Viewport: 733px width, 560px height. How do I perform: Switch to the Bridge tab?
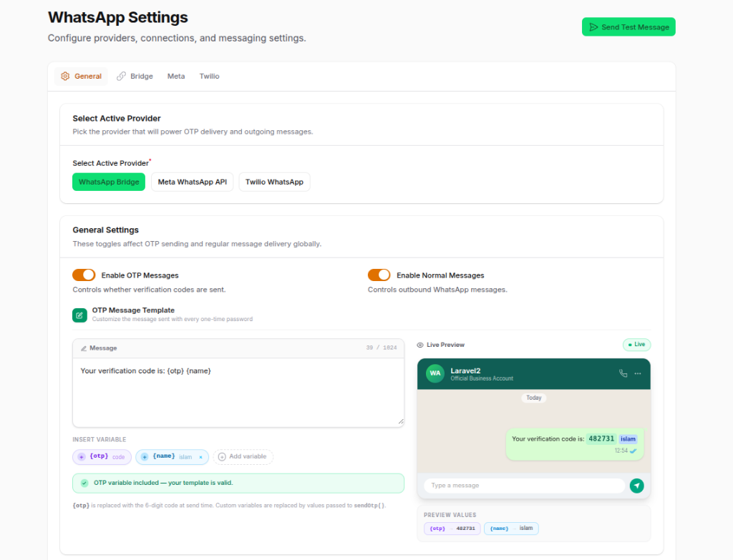point(135,76)
